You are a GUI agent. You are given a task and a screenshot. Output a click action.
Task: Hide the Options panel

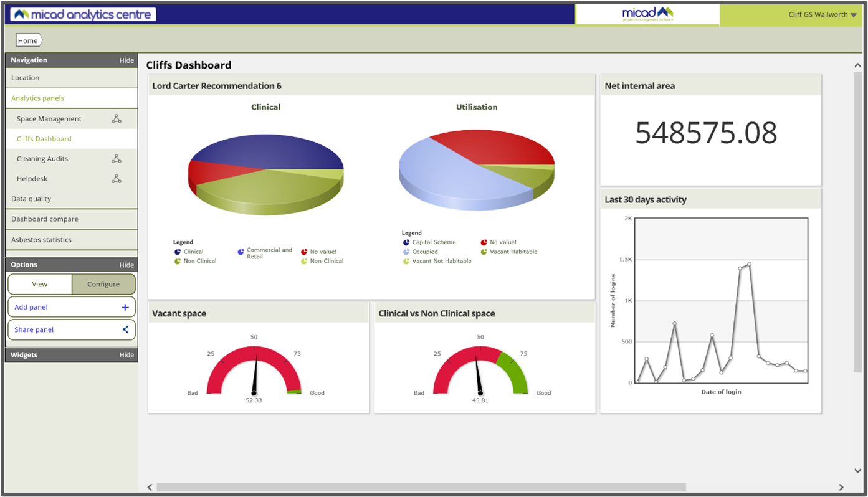point(126,264)
